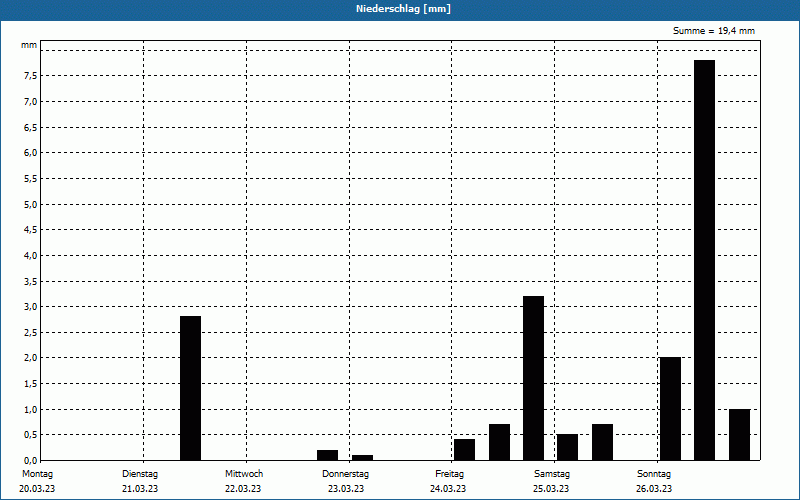800x500 pixels.
Task: Click the 1,5 y-axis value
Action: pos(31,384)
